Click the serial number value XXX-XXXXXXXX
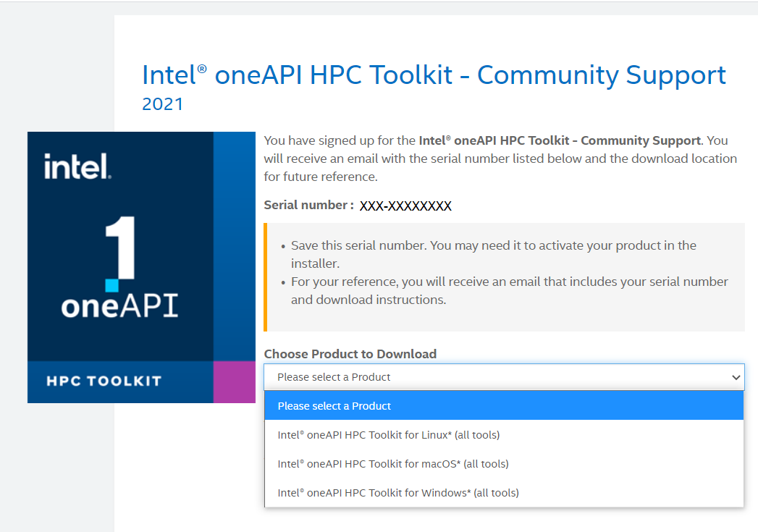Viewport: 758px width, 532px height. point(405,206)
